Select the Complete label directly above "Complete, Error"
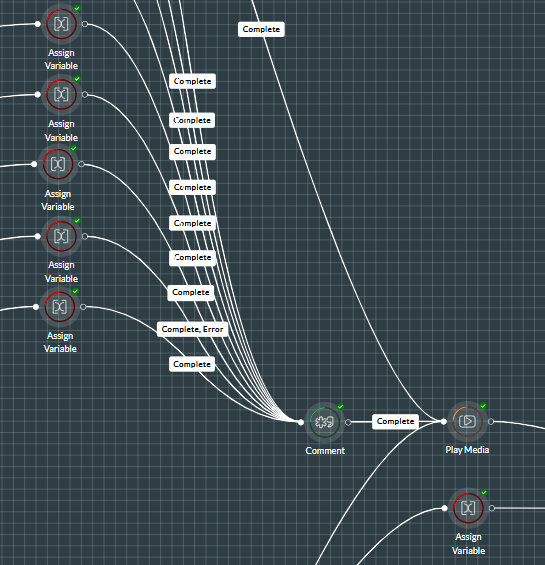This screenshot has height=565, width=545. [x=191, y=293]
